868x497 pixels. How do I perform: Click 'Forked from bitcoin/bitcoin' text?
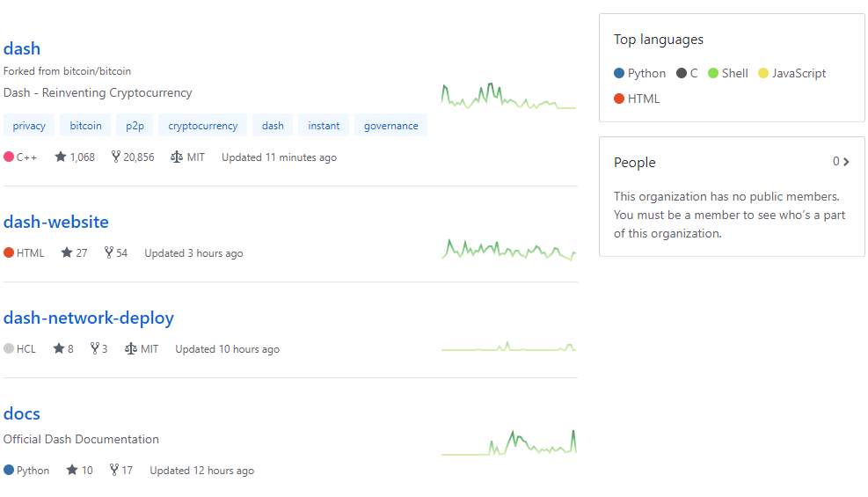[67, 71]
